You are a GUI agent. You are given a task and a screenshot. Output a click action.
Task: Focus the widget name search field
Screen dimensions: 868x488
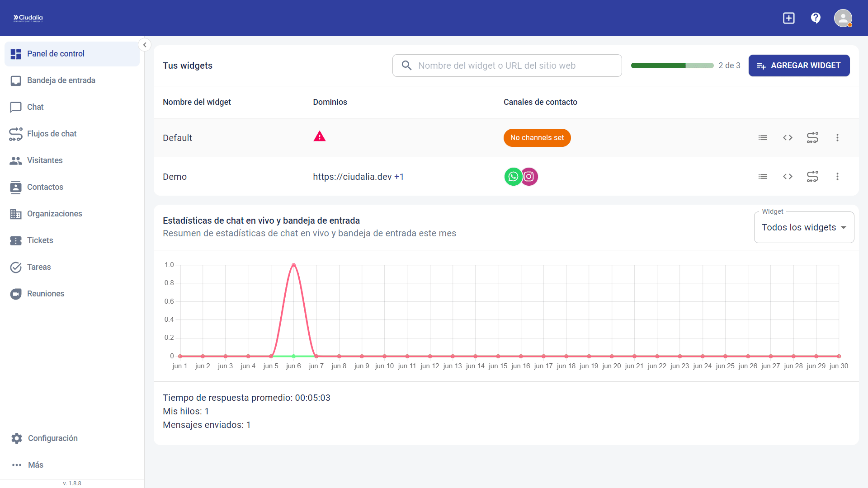point(506,66)
